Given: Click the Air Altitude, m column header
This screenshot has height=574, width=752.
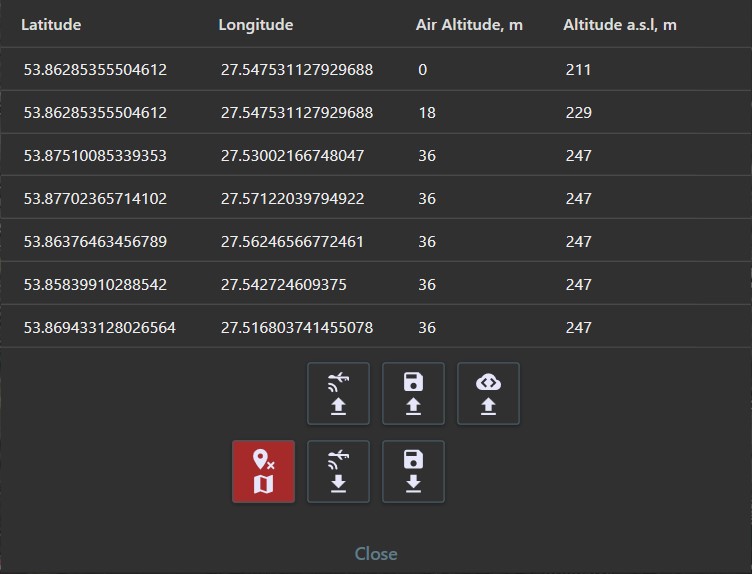Looking at the screenshot, I should 469,24.
